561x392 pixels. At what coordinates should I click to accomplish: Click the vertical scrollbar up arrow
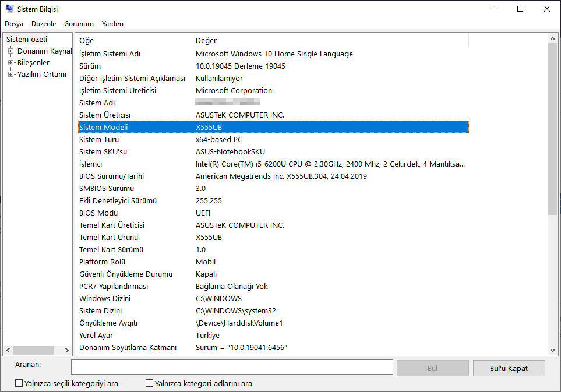pos(553,38)
